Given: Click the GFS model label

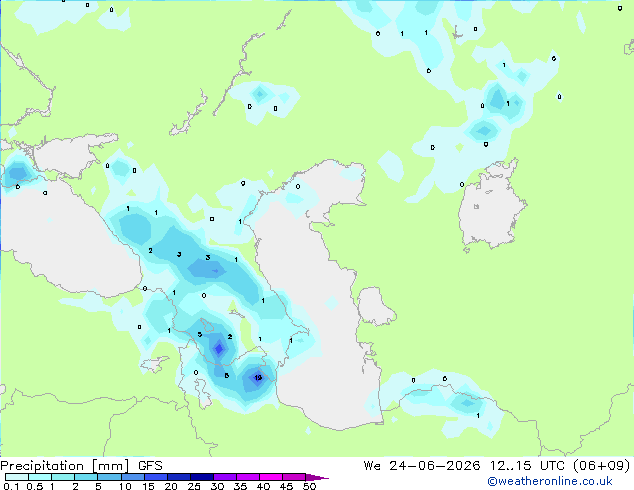Looking at the screenshot, I should coord(150,466).
